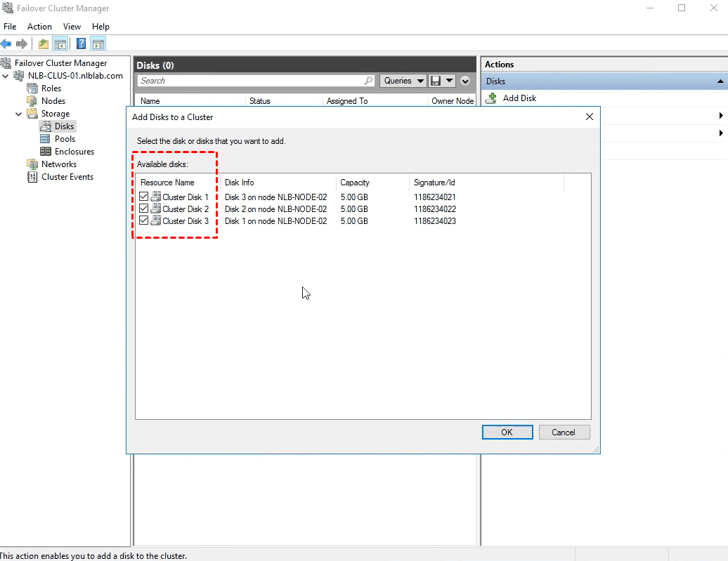Click signature 1186234023 cell

point(434,221)
